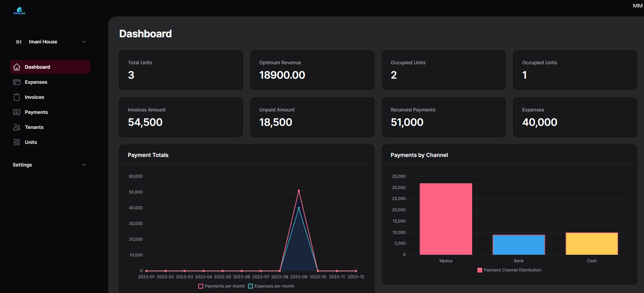Click the 2023-01 axis label
644x293 pixels.
(146, 277)
